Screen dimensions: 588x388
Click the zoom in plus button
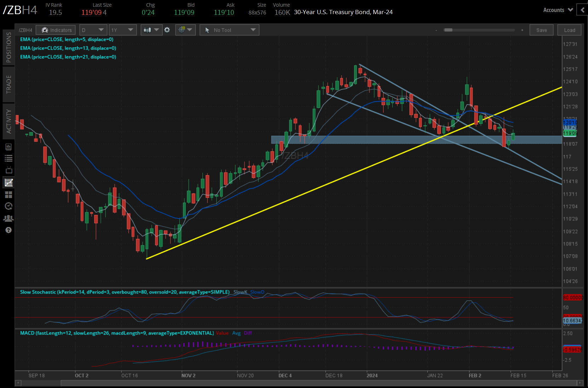click(x=522, y=30)
